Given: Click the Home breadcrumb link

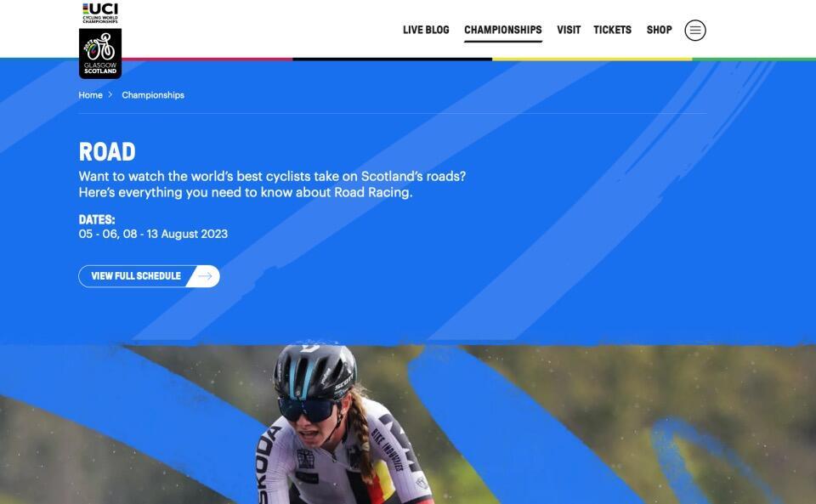Looking at the screenshot, I should (91, 95).
